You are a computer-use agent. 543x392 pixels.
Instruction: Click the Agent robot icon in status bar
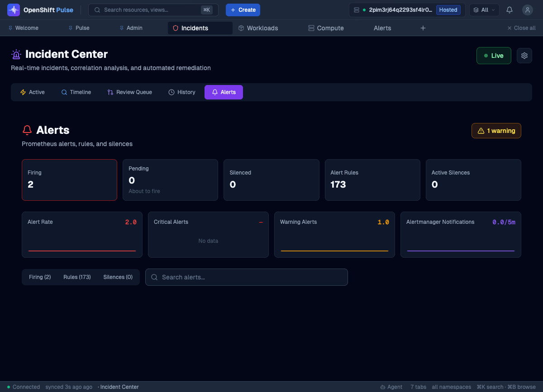point(383,387)
